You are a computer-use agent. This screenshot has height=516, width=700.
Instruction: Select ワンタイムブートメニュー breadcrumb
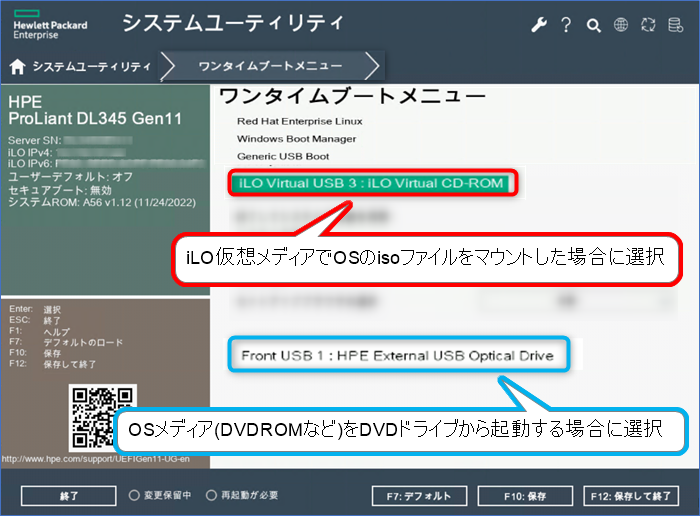coord(270,67)
